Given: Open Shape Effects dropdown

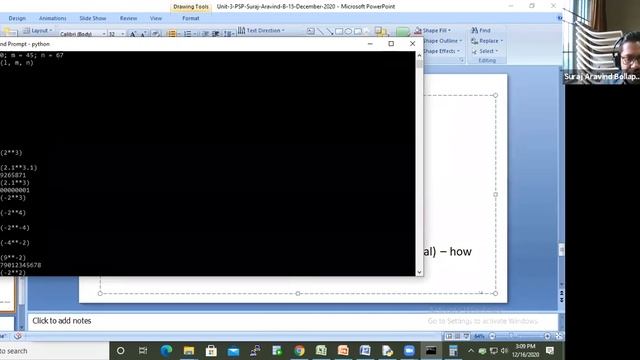Looking at the screenshot, I should point(442,51).
